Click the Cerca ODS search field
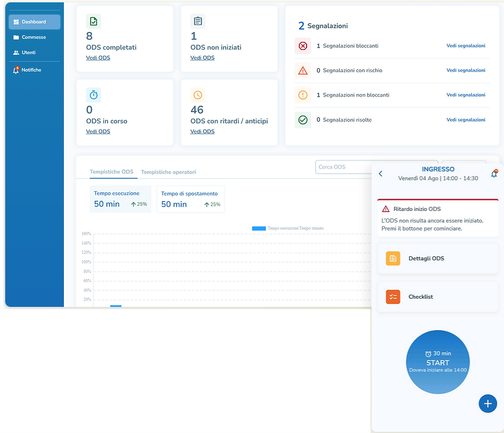 coord(343,167)
